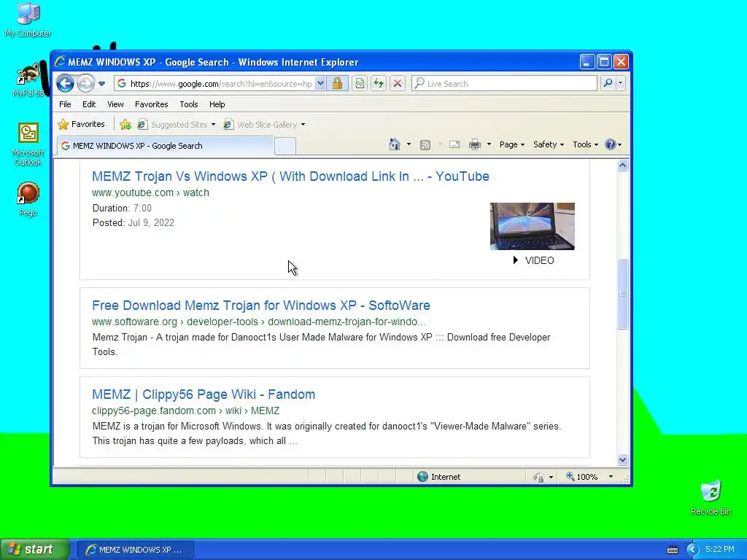747x560 pixels.
Task: Click the Print icon
Action: [474, 145]
